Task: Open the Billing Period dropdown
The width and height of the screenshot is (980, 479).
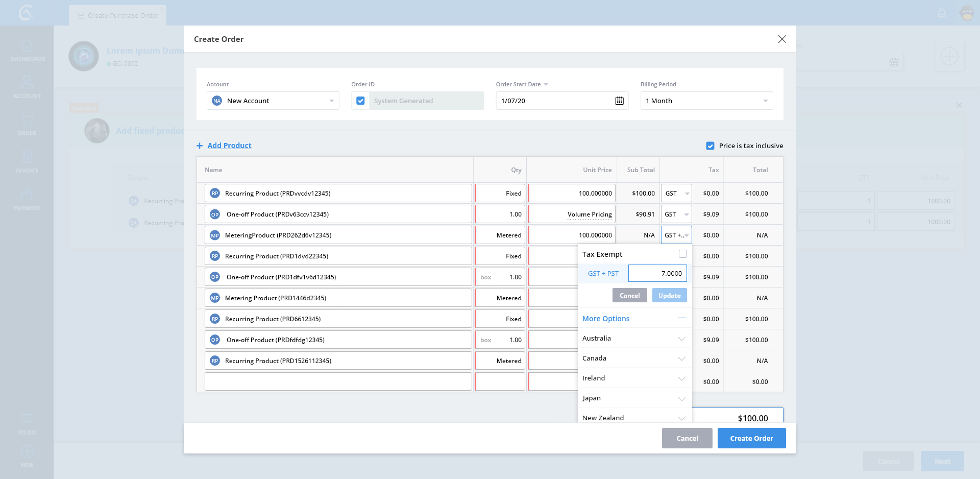Action: pyautogui.click(x=706, y=101)
